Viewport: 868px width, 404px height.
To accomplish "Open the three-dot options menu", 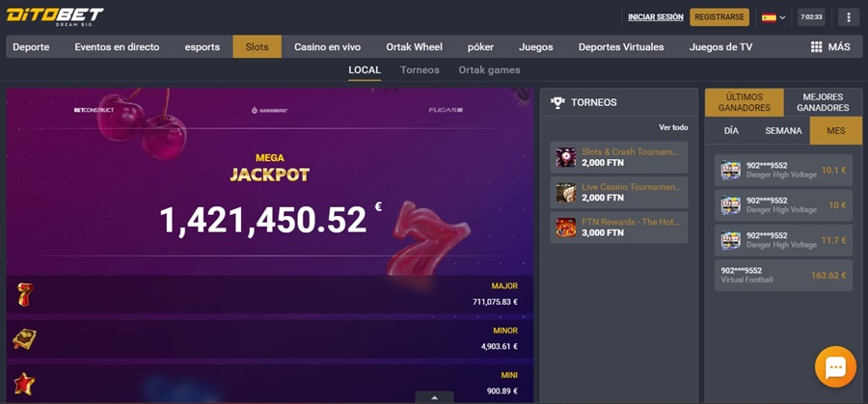I will pyautogui.click(x=849, y=17).
